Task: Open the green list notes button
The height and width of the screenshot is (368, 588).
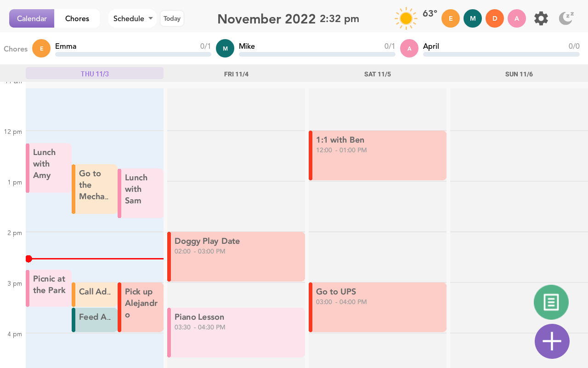Action: coord(551,302)
